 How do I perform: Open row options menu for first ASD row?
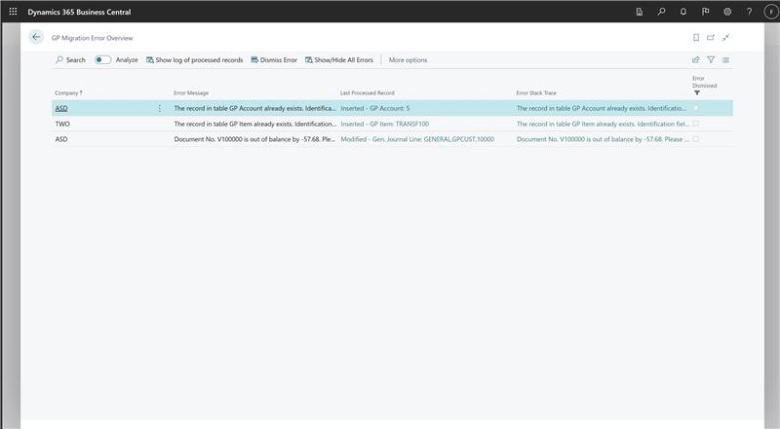point(159,108)
